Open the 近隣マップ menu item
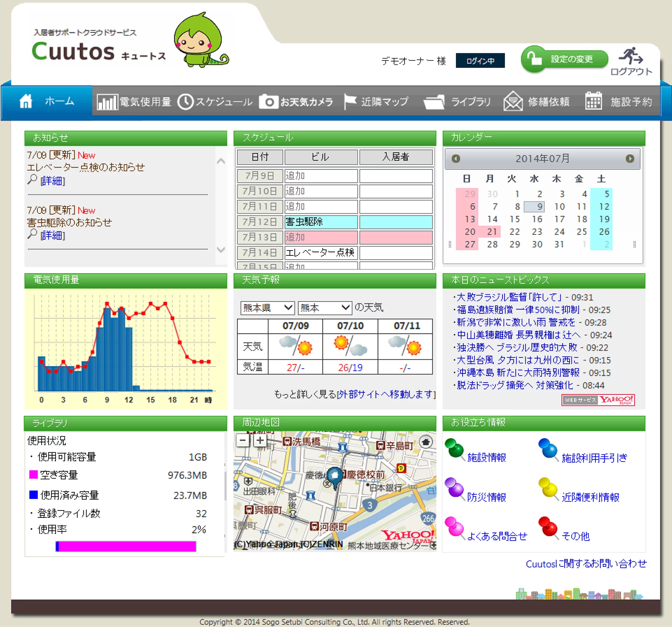The height and width of the screenshot is (627, 672). [376, 102]
